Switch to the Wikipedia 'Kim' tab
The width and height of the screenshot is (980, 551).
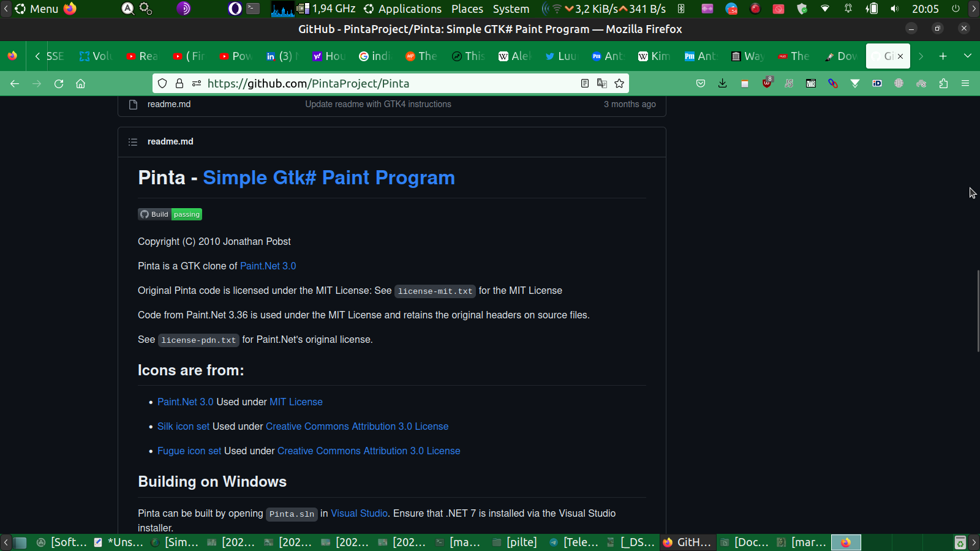[x=655, y=56]
